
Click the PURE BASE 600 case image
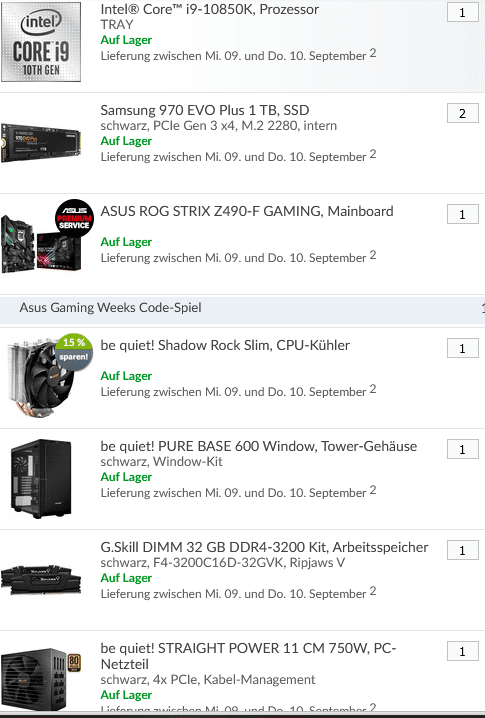point(41,479)
